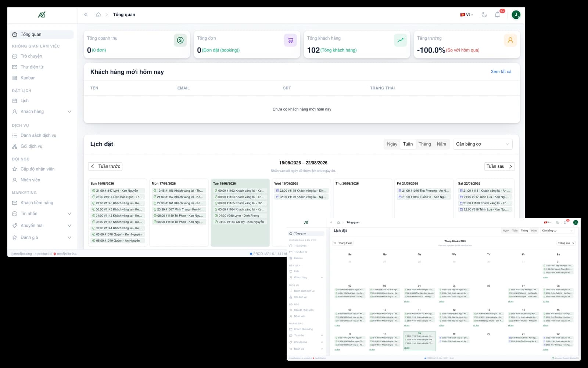
Task: Collapse the sidebar in the large window
Action: [x=86, y=15]
